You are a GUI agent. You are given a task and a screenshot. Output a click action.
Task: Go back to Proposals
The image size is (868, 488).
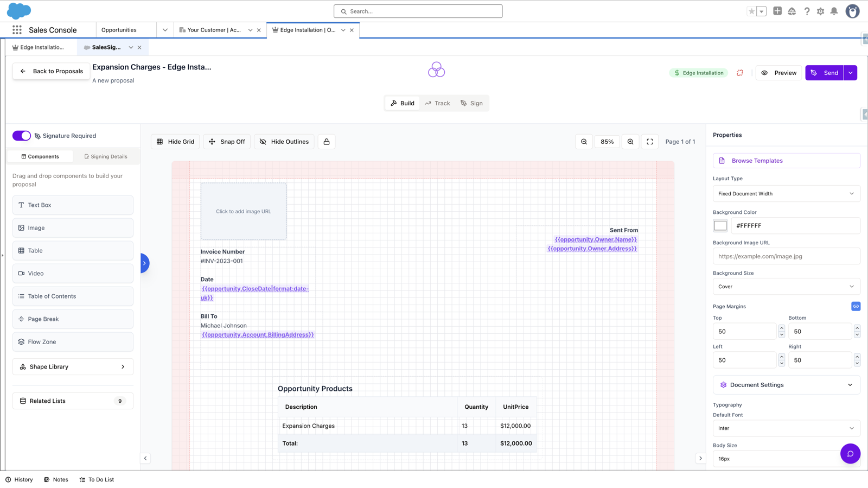tap(52, 71)
